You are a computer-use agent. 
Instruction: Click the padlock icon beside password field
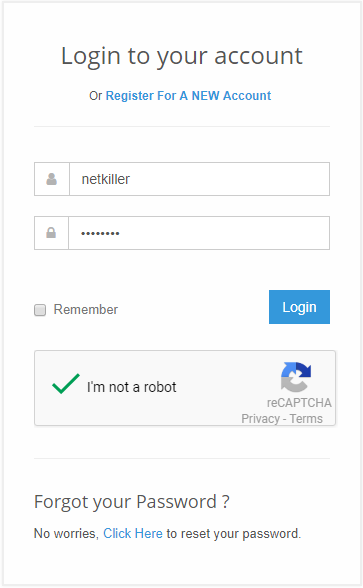pyautogui.click(x=51, y=233)
